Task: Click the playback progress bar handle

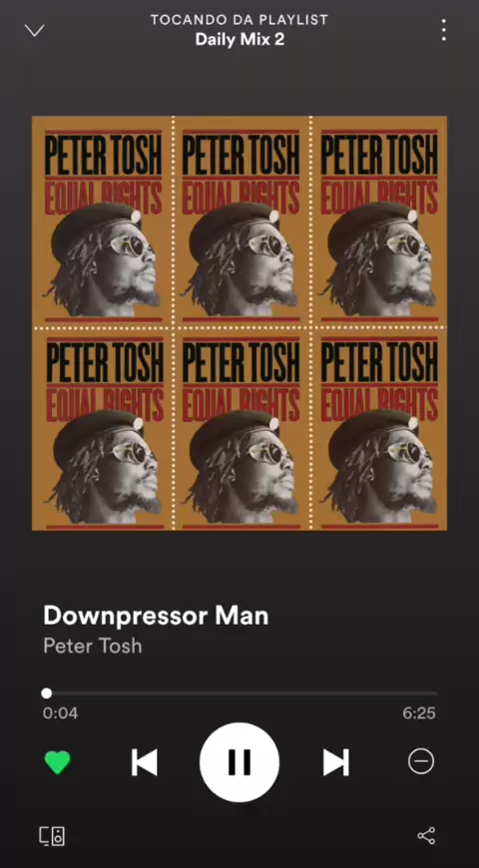Action: 47,693
